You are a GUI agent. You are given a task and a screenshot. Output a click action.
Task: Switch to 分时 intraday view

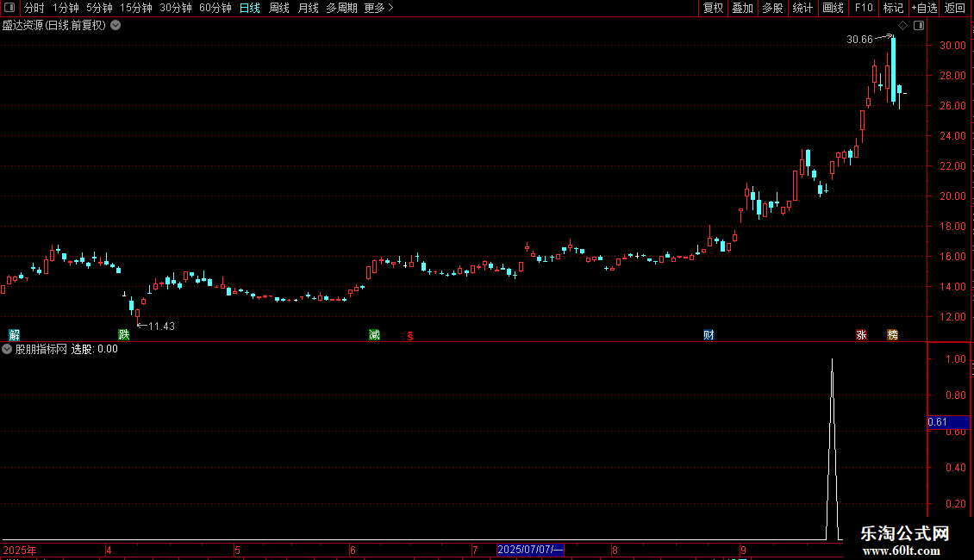point(34,8)
